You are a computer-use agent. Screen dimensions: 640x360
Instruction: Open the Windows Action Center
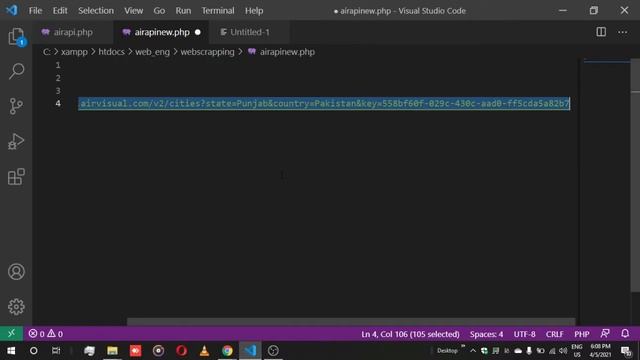pos(626,351)
